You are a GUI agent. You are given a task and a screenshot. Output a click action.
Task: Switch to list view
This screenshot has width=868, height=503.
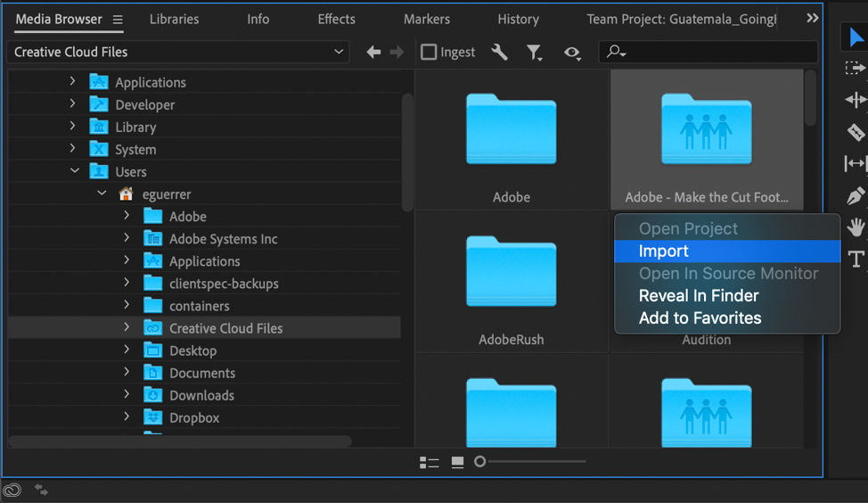[429, 462]
